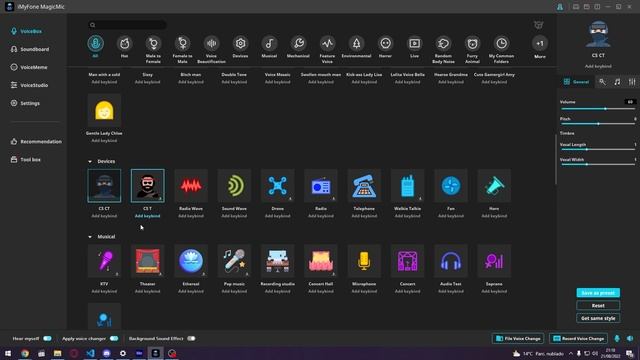The height and width of the screenshot is (360, 640).
Task: Collapse the Musical section
Action: click(90, 237)
